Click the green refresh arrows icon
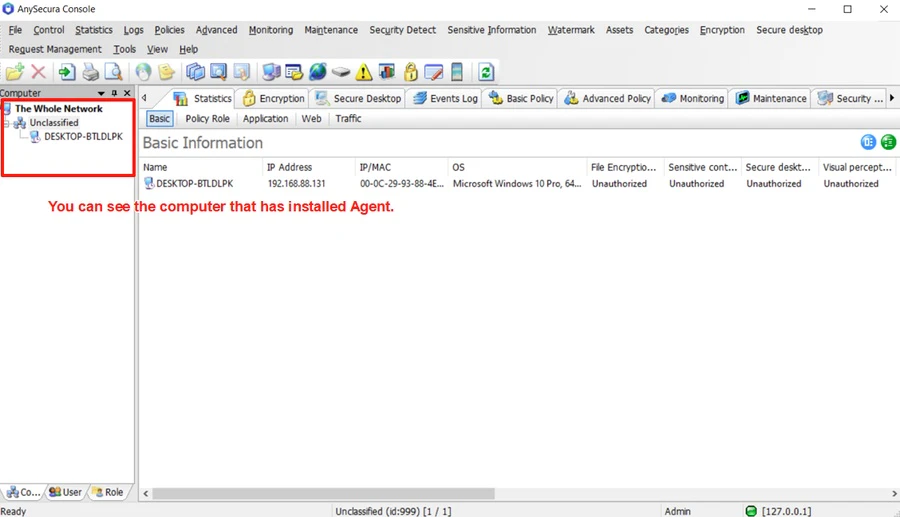This screenshot has width=900, height=517. point(486,72)
